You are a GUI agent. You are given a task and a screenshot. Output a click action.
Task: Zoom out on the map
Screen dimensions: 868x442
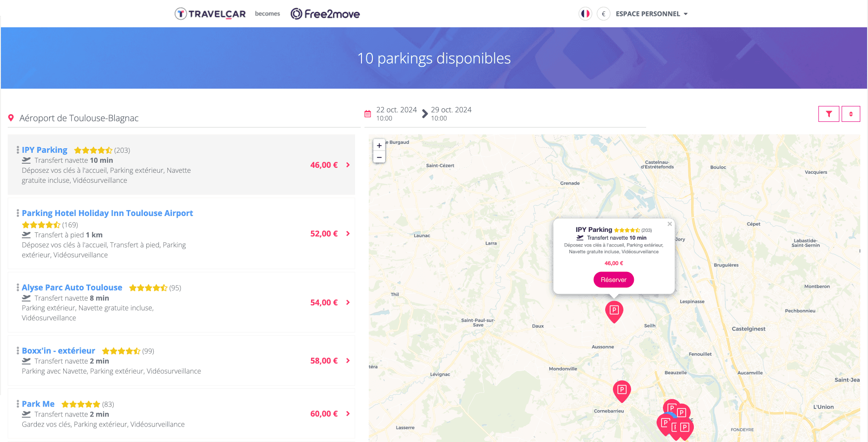tap(379, 157)
